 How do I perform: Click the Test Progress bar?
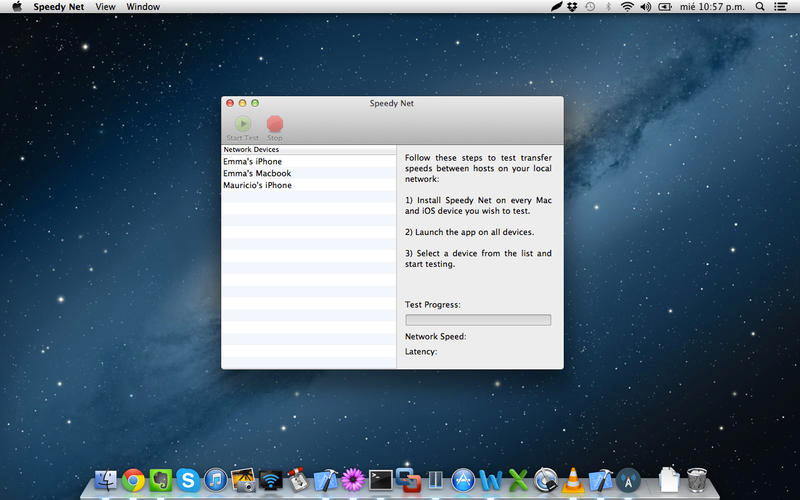[478, 320]
